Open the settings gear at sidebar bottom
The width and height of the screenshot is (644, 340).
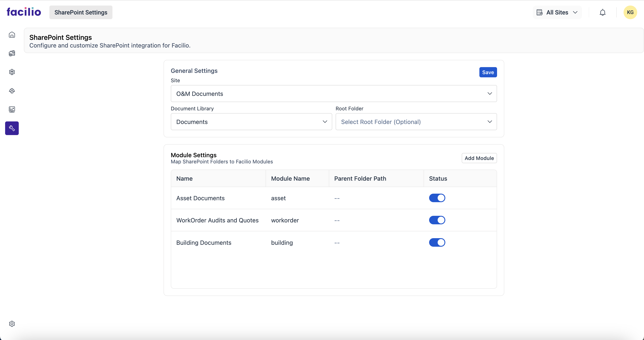(12, 324)
